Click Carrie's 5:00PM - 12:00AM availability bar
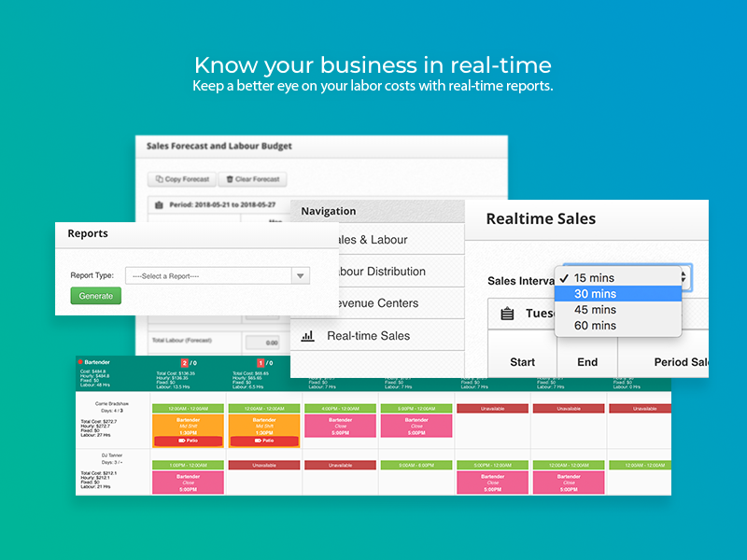 (x=416, y=409)
